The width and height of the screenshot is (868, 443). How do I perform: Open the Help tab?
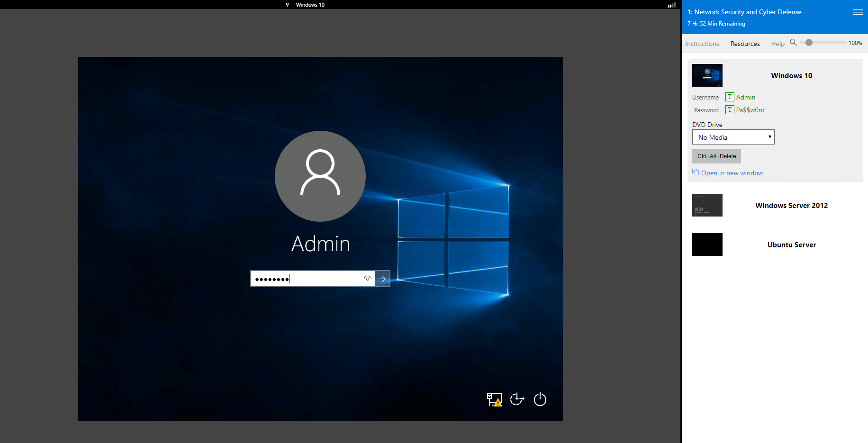click(x=778, y=44)
